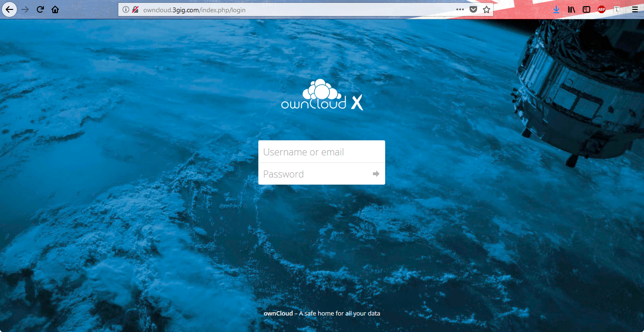
Task: Open the browser home page
Action: 55,9
